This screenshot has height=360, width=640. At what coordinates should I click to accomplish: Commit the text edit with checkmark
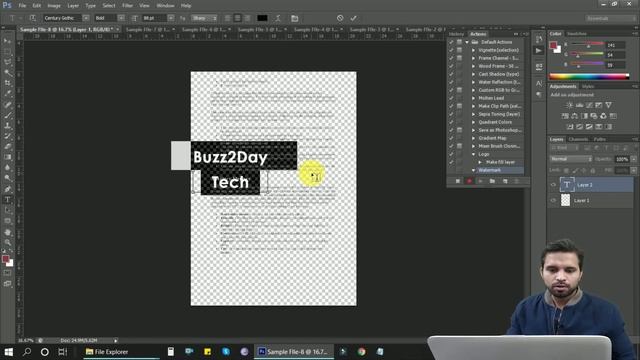point(353,18)
